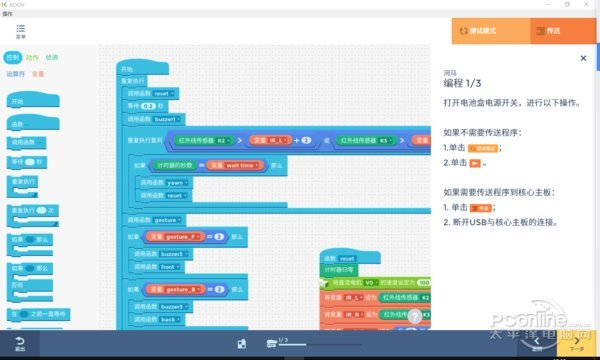Open the front function dropdown
Viewport: 600px width, 360px height.
click(x=170, y=267)
